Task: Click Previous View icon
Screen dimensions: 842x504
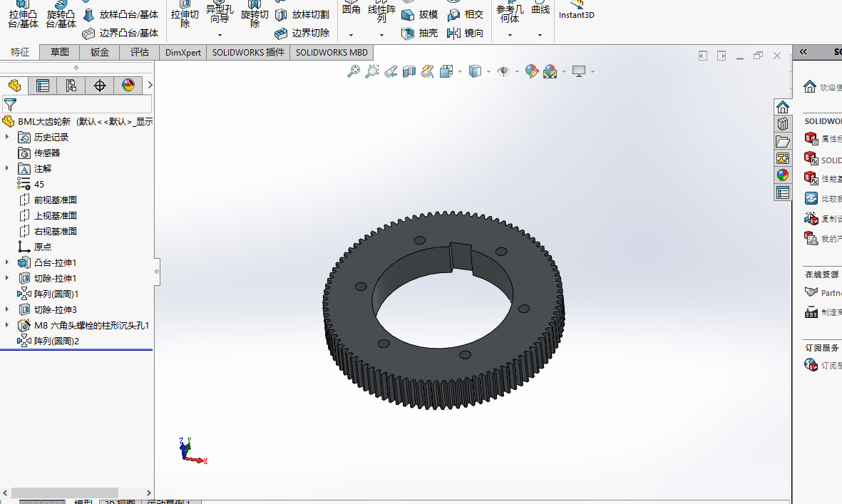Action: point(391,71)
